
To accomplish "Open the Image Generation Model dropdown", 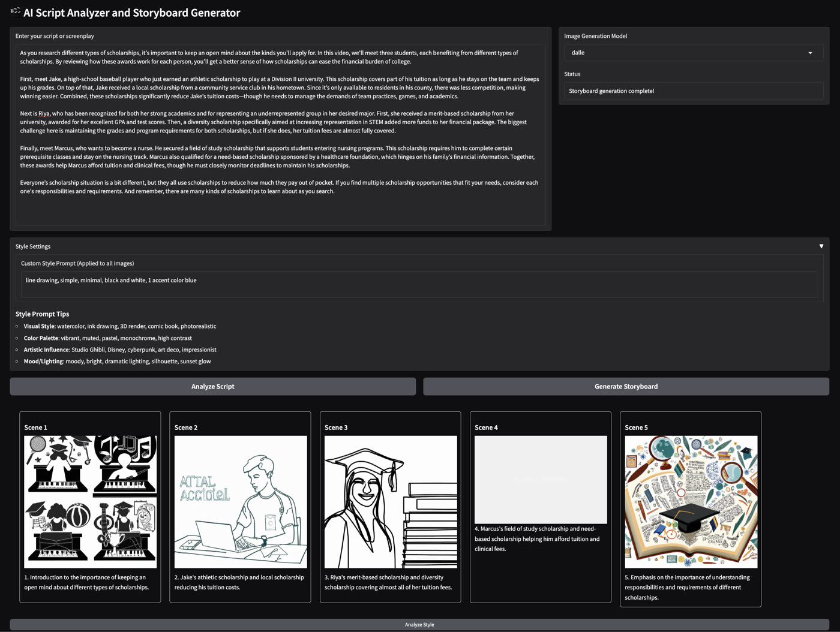I will pos(694,53).
